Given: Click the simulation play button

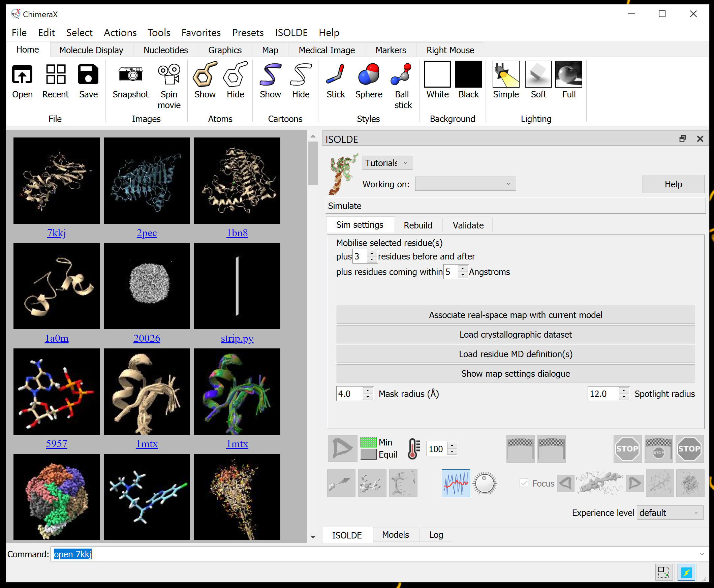Looking at the screenshot, I should [342, 448].
